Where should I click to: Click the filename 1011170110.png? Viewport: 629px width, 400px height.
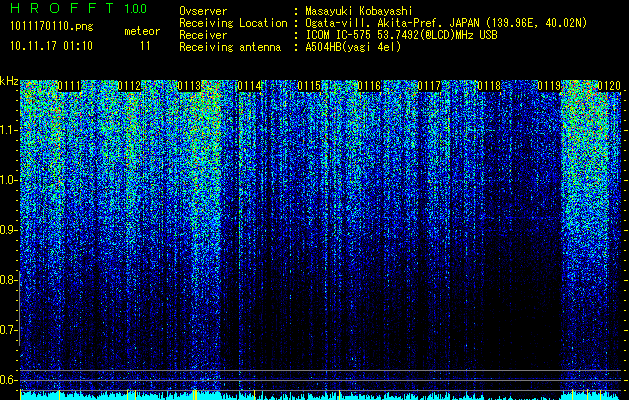pyautogui.click(x=52, y=27)
